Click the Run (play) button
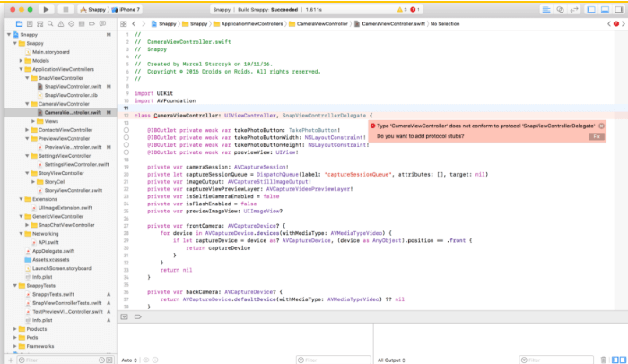The width and height of the screenshot is (628, 364). point(47,9)
